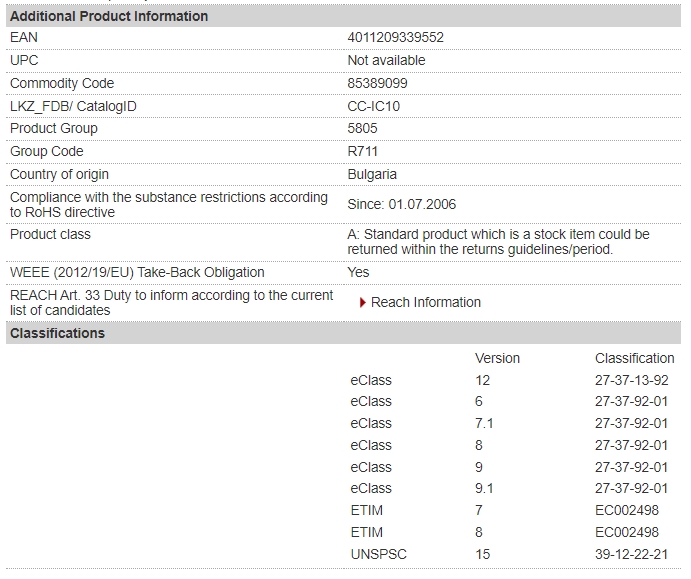
Task: Click the Product class label
Action: pyautogui.click(x=50, y=234)
